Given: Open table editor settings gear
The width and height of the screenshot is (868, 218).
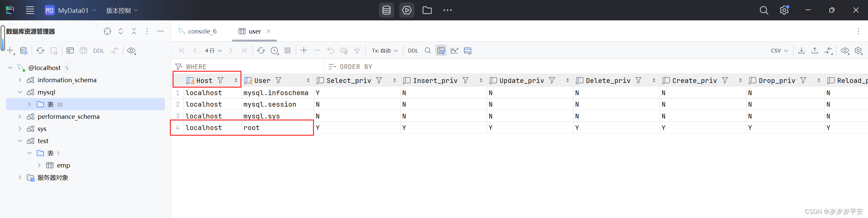Looking at the screenshot, I should 859,50.
